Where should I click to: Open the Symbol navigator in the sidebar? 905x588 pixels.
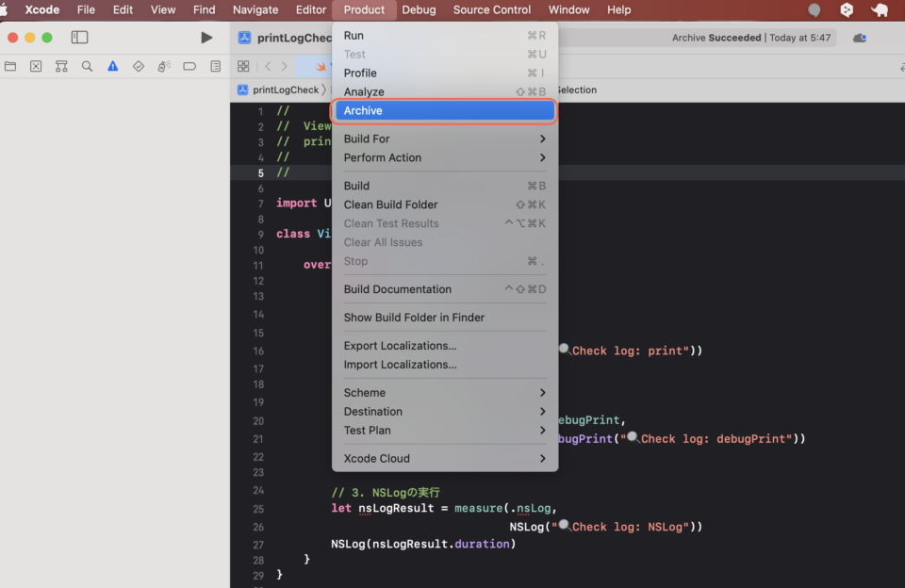(61, 66)
